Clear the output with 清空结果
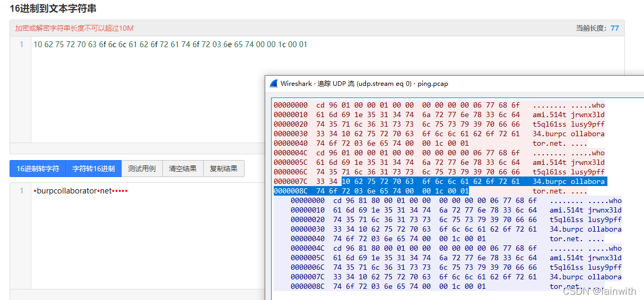The image size is (644, 300). tap(182, 169)
